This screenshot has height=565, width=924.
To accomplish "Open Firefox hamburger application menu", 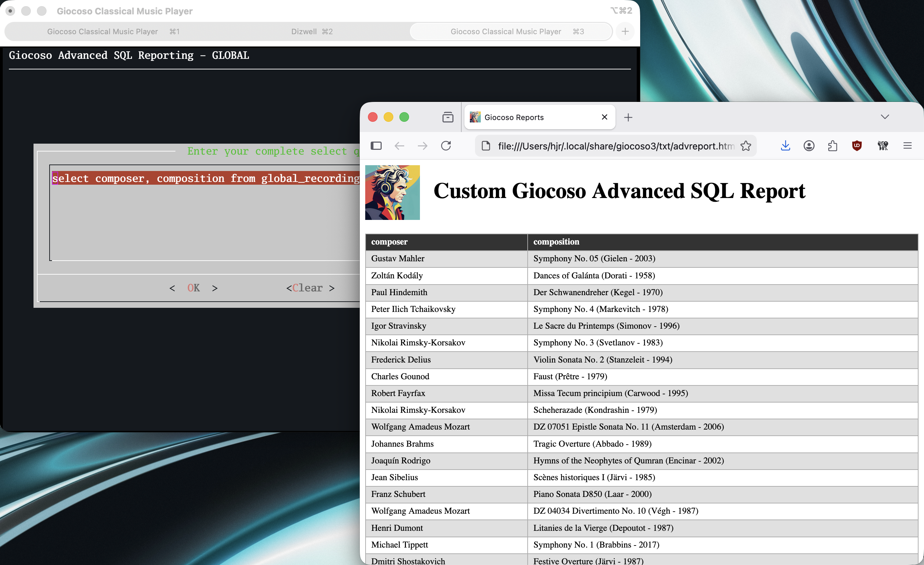I will [907, 146].
